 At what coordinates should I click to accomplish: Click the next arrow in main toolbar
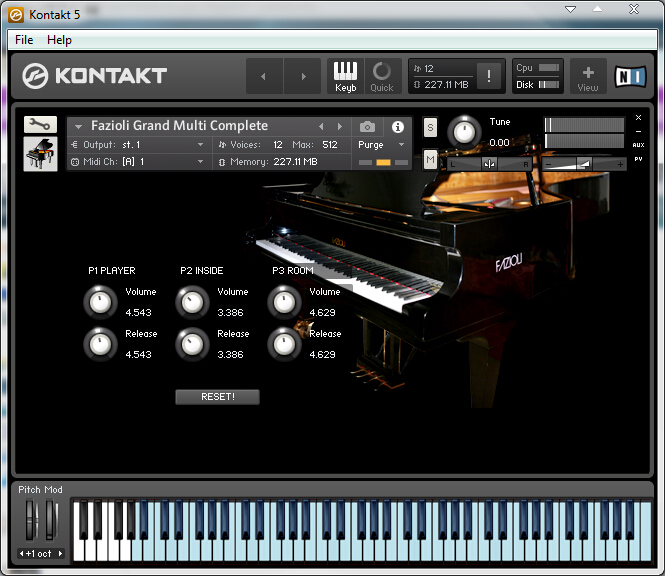(302, 76)
